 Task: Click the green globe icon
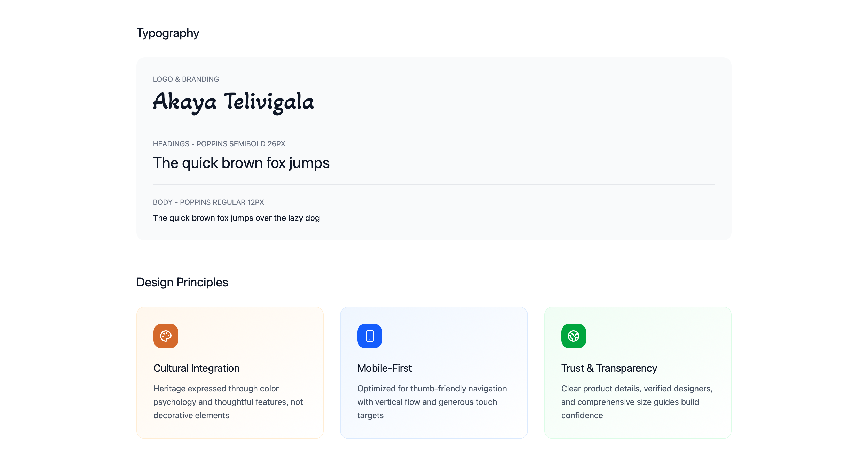click(x=573, y=336)
